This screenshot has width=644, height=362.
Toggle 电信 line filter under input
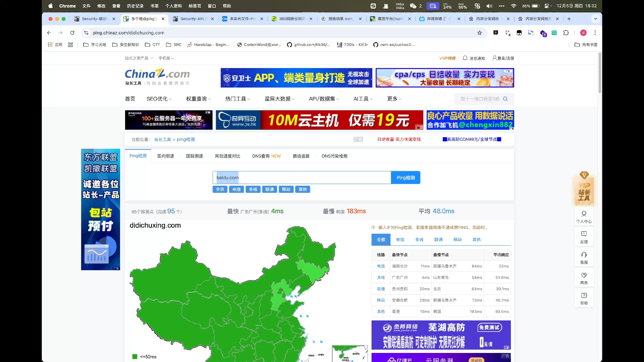(236, 189)
